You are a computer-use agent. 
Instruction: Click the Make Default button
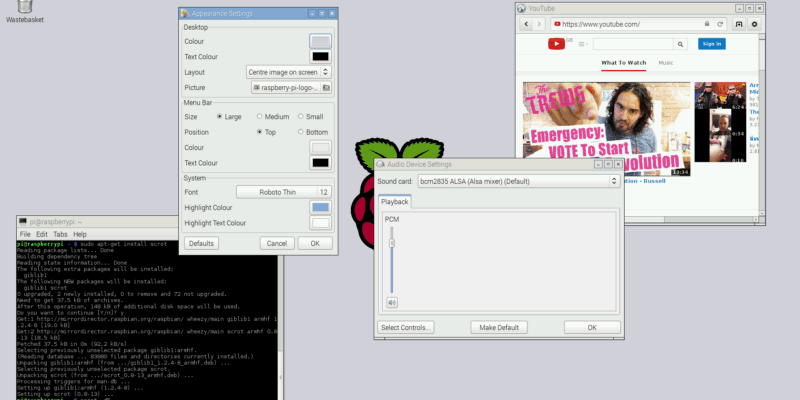pos(499,327)
